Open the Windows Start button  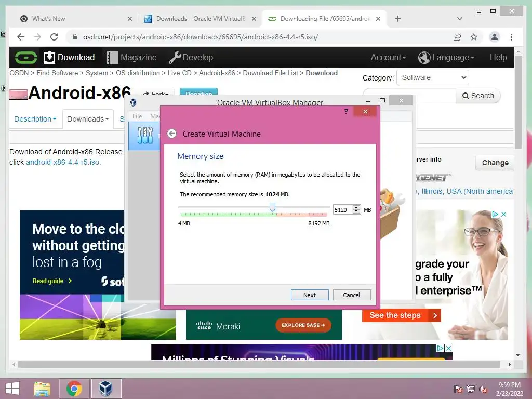tap(12, 389)
